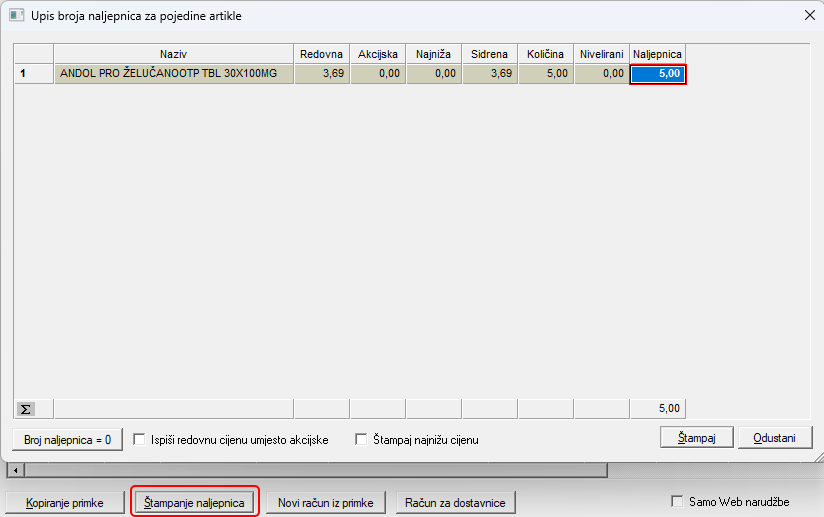
Task: Click the Naziv column header
Action: click(x=173, y=54)
